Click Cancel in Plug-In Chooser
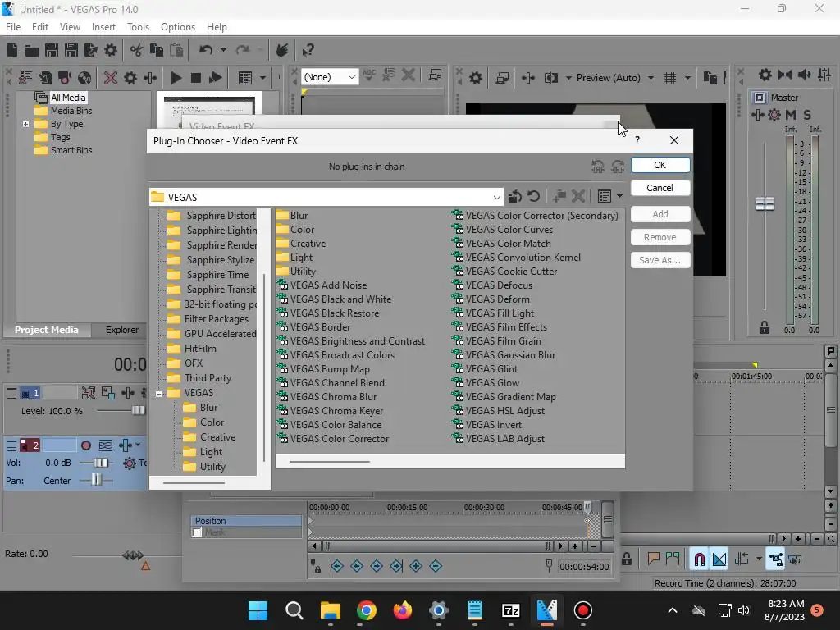840x630 pixels. click(660, 188)
